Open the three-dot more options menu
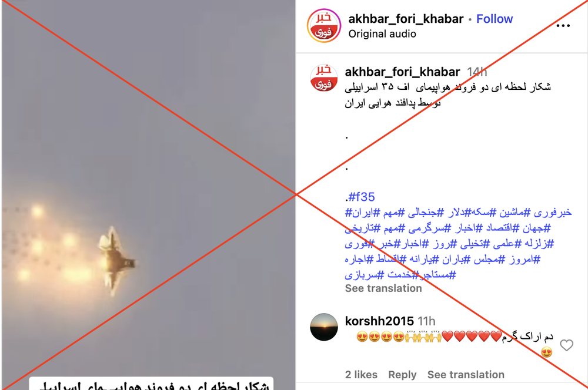This screenshot has width=588, height=390. click(x=563, y=25)
